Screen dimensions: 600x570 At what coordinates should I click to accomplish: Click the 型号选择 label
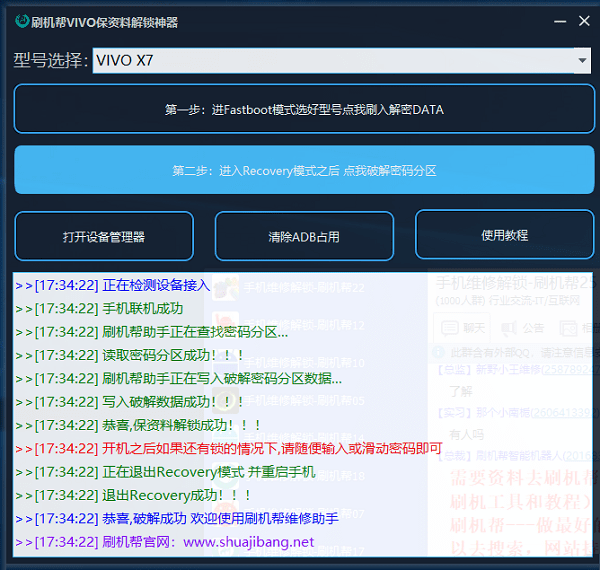51,61
